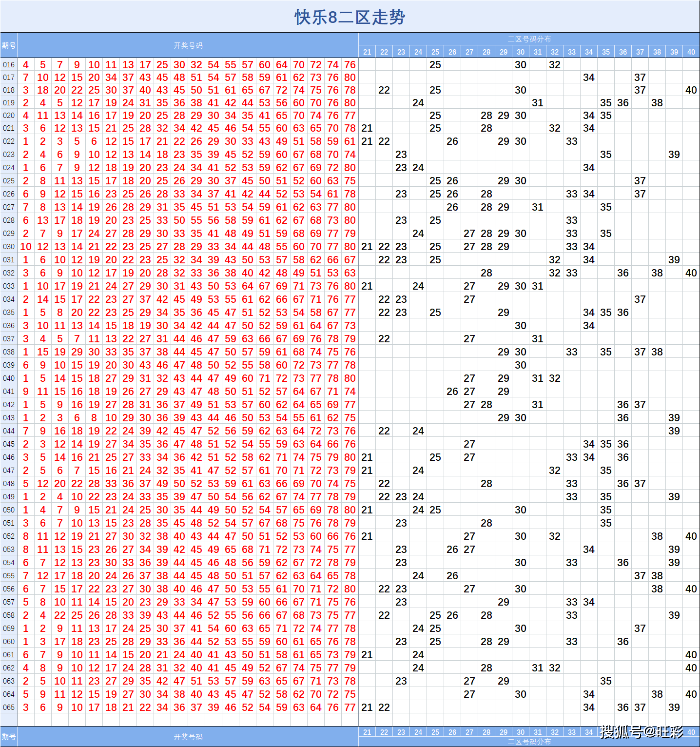The image size is (700, 747).
Task: Click period number 016
Action: 9,65
